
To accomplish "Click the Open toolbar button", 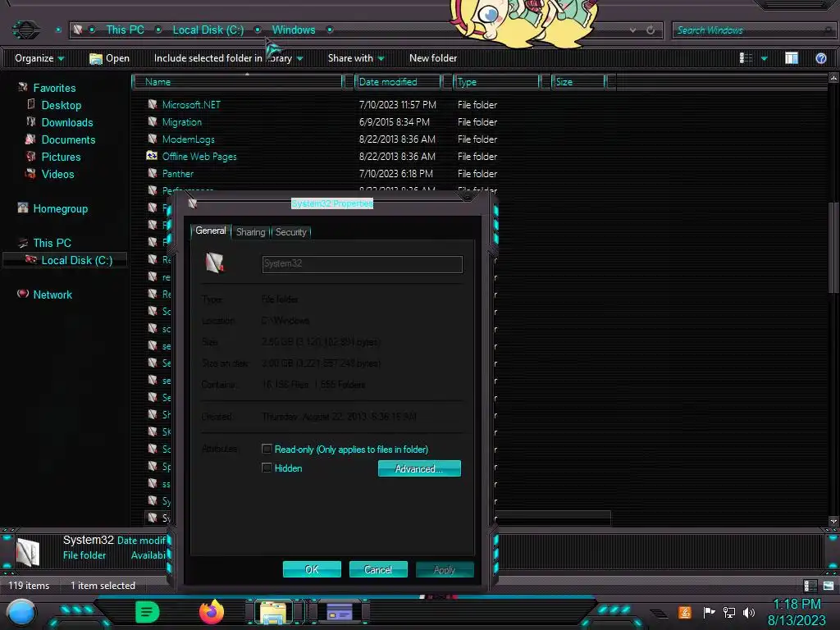I will click(109, 58).
